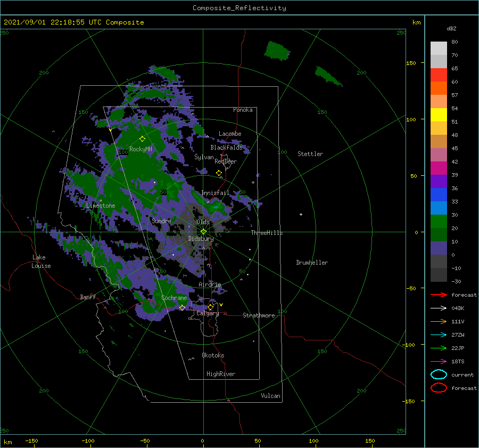
Task: Click the 150 tick on right km axis
Action: coord(411,63)
